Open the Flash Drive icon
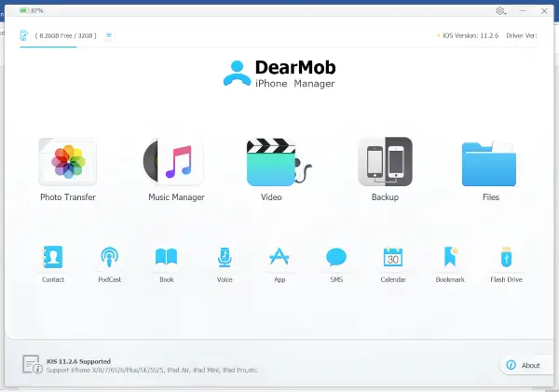 coord(506,257)
